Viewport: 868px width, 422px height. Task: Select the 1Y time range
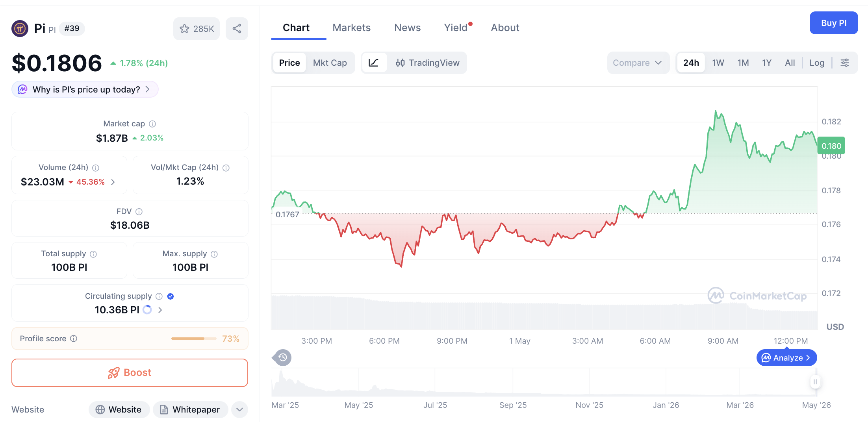click(766, 63)
